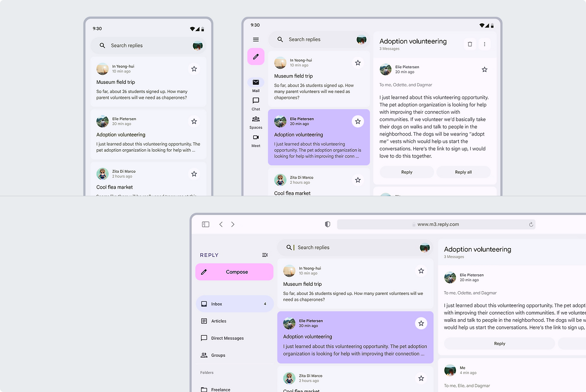Screen dimensions: 586x392
Task: Open the hamburger menu in tablet navigation rail
Action: pos(256,40)
